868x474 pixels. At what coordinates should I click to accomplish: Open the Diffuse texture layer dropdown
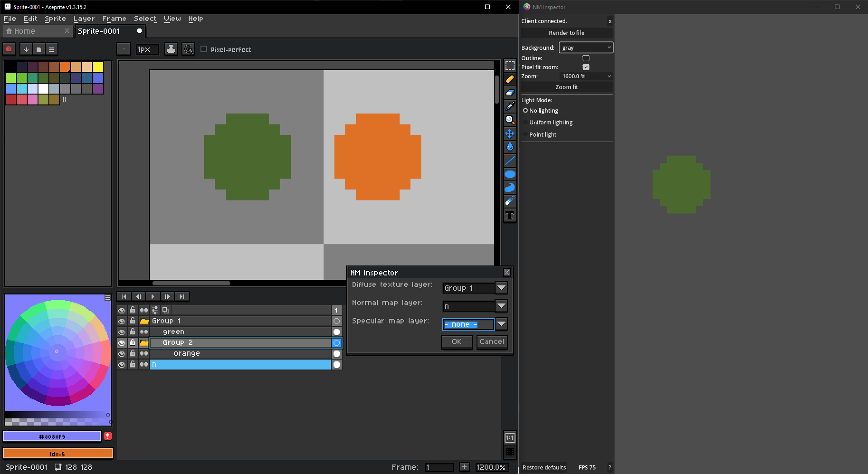coord(501,288)
